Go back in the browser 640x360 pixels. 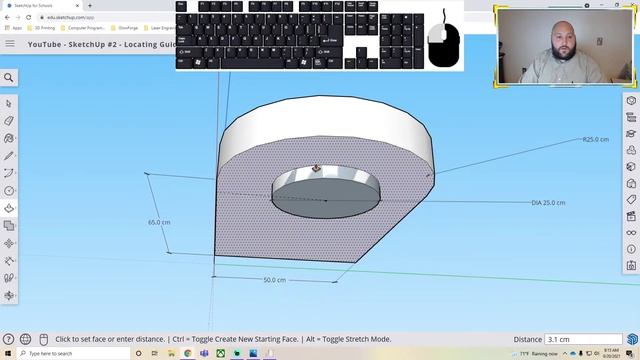pyautogui.click(x=7, y=18)
